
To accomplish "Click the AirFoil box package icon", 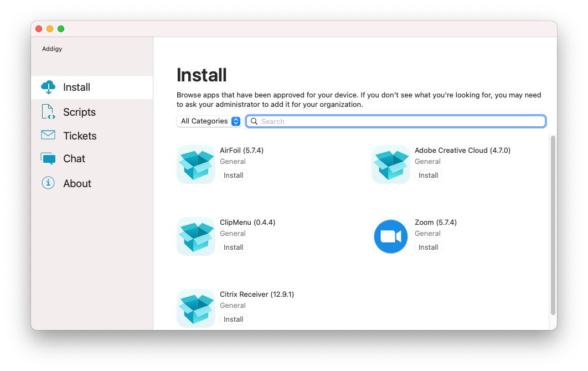I will [196, 164].
